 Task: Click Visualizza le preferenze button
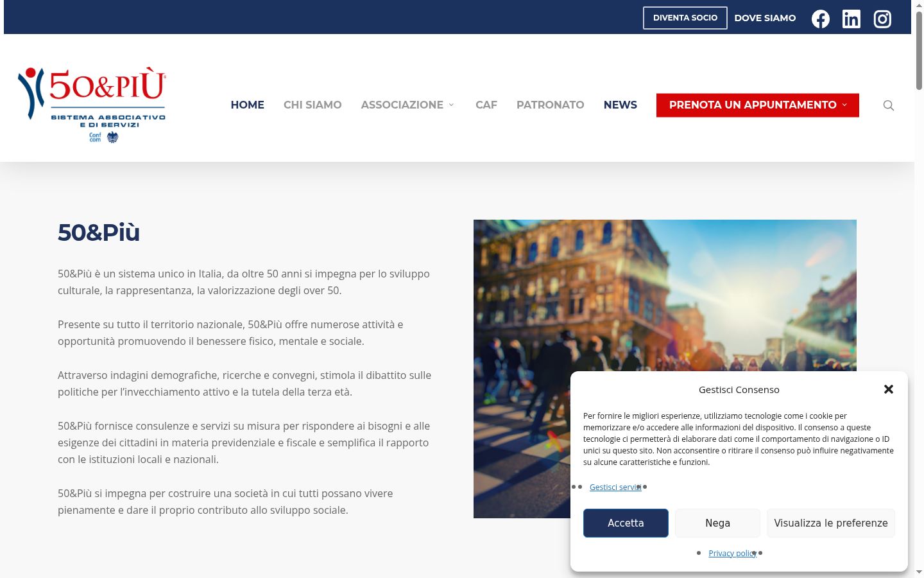[x=831, y=523]
